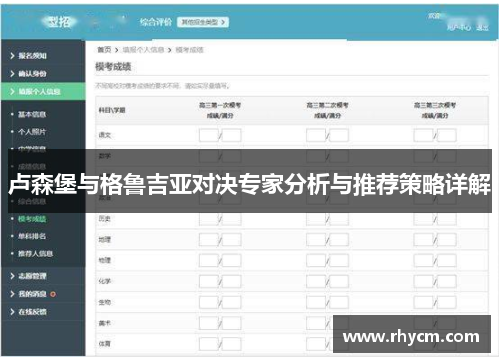Click 地理 third-exam score field
Image resolution: width=500 pixels, height=362 pixels.
click(x=423, y=240)
